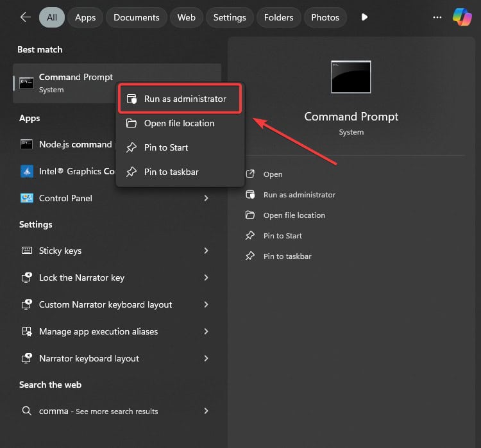This screenshot has height=448, width=481.
Task: Click the Pin to Start pin icon in context menu
Action: [x=131, y=147]
